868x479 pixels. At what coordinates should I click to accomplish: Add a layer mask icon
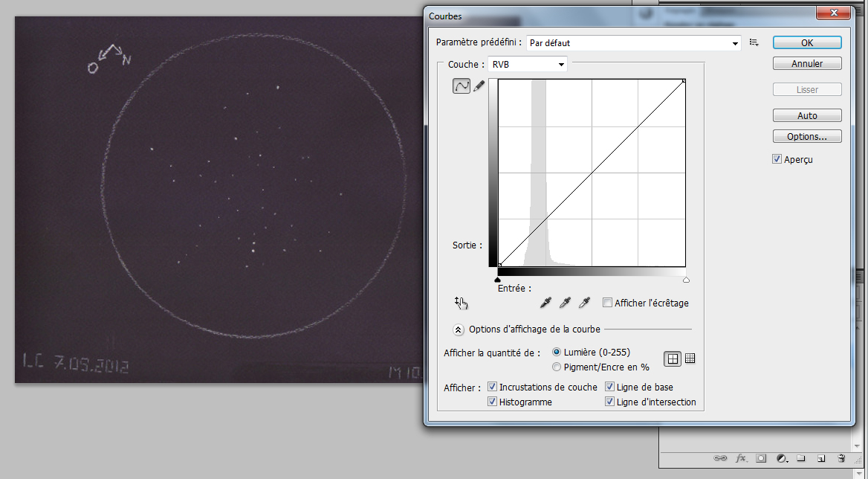762,458
